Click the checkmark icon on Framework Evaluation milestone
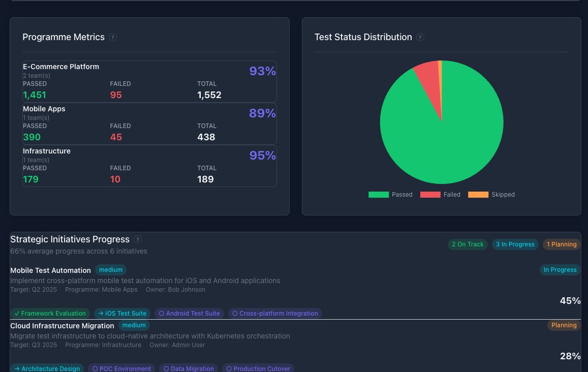588x372 pixels. coord(17,314)
